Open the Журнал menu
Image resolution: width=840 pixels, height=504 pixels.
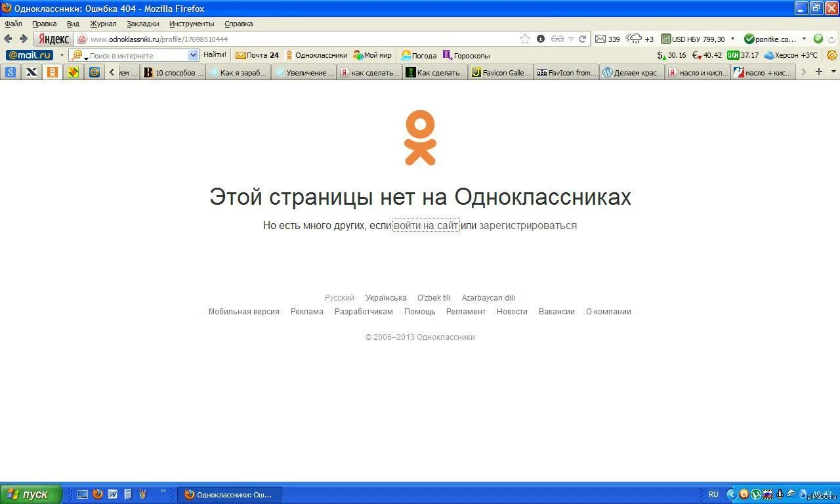(103, 24)
